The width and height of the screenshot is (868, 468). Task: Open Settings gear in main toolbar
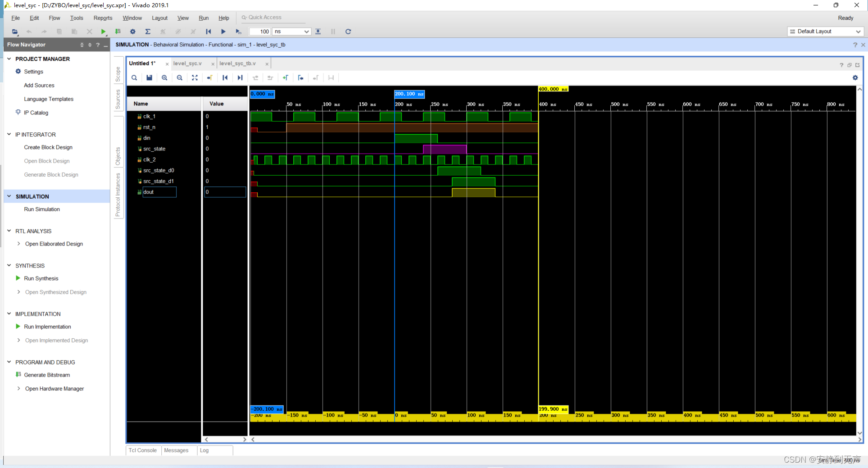pos(133,32)
